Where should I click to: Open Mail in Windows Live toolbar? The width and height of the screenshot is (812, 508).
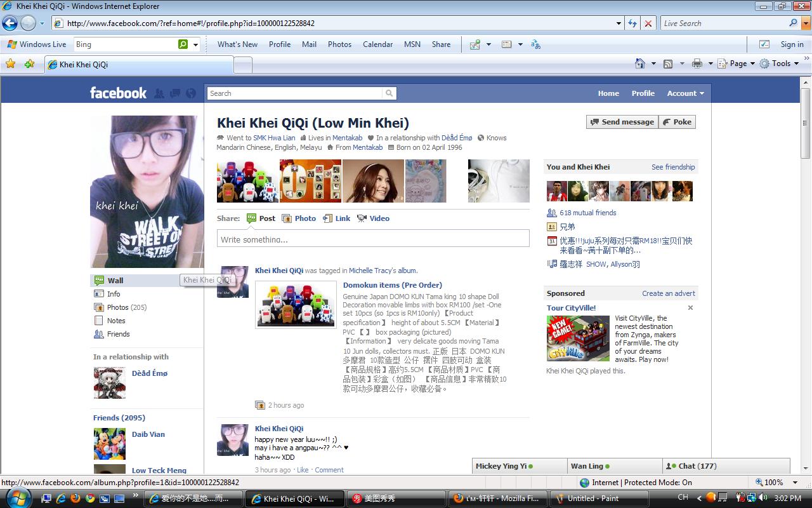pos(309,44)
